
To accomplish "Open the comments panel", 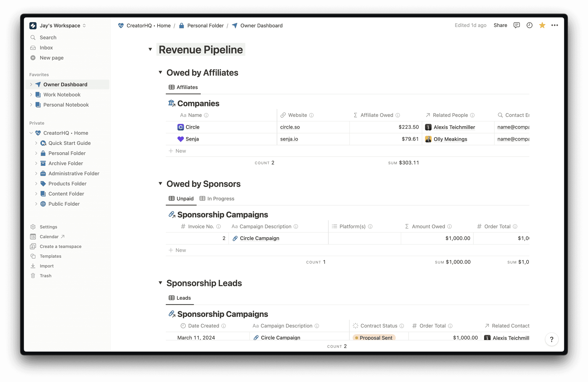I will click(517, 25).
